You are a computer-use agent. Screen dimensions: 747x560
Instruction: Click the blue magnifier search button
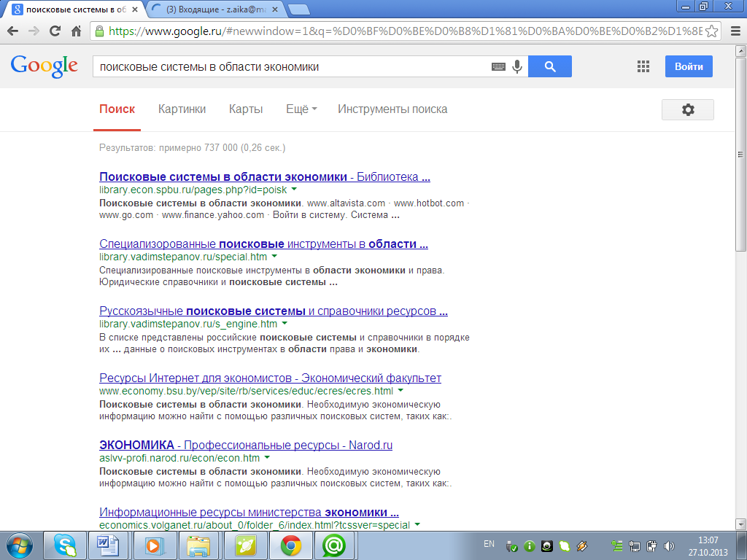[550, 66]
